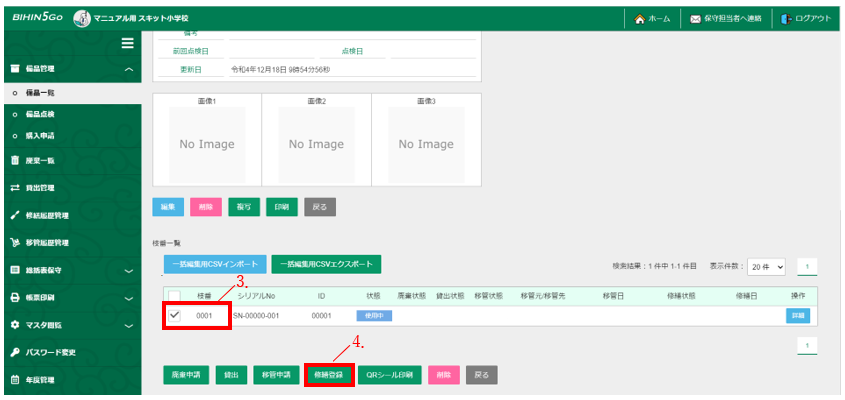
Task: Click the wrench icon for 修繕履歴管理
Action: 15,215
